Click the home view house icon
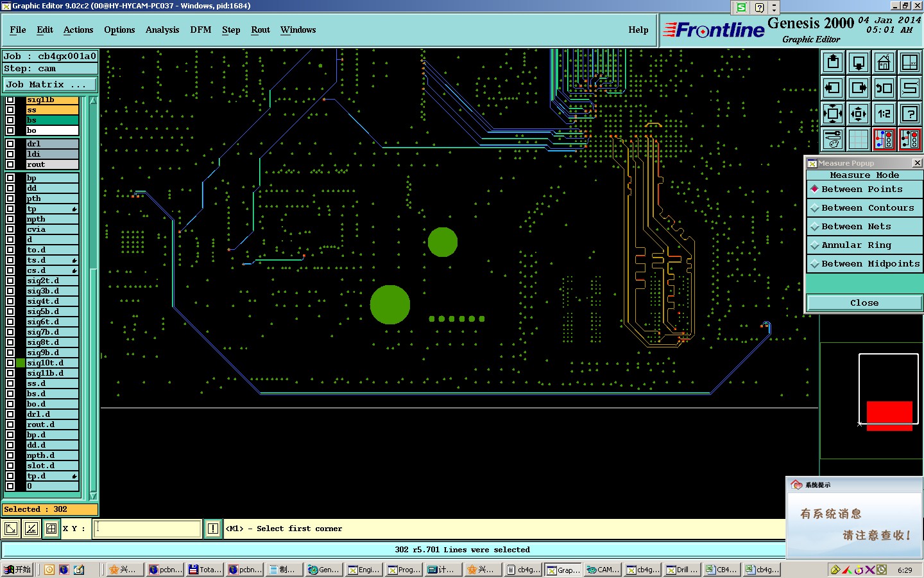 (884, 63)
